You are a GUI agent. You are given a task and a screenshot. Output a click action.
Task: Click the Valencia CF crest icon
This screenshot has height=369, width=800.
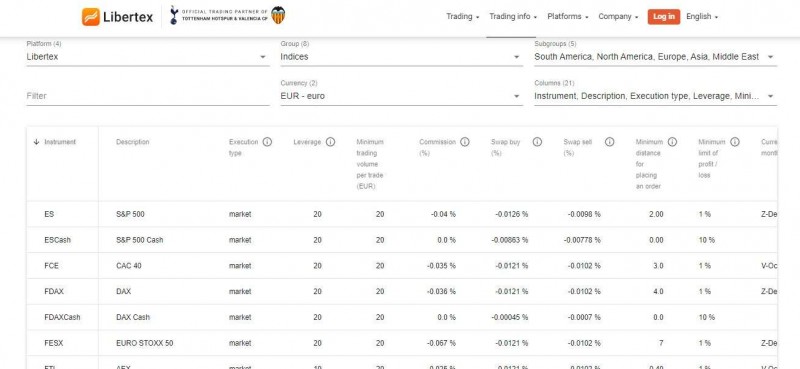pyautogui.click(x=278, y=16)
